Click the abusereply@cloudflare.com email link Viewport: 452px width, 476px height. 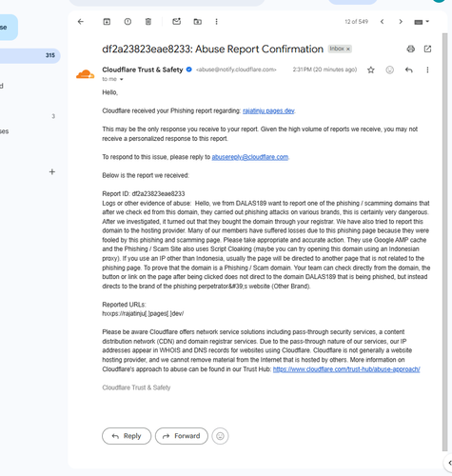coord(250,157)
